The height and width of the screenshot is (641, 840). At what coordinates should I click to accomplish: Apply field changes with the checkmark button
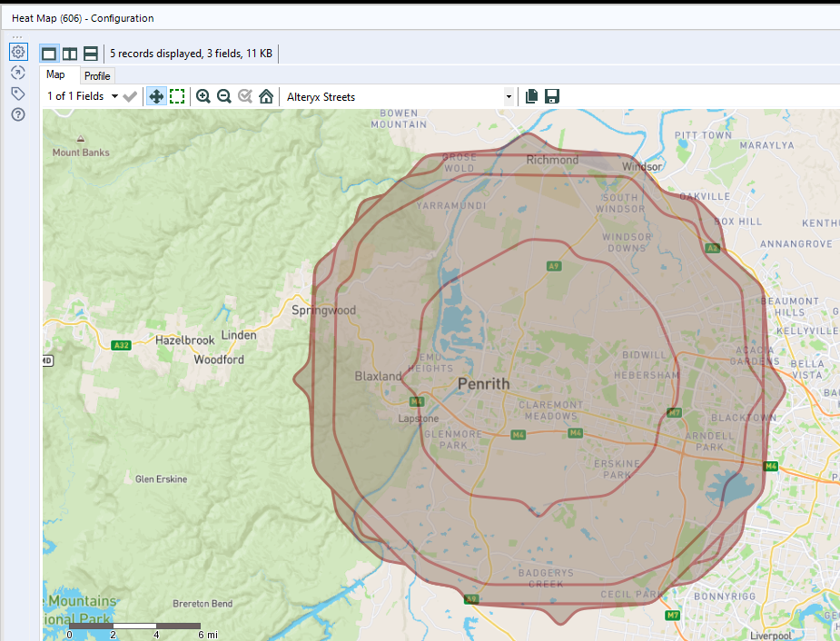[x=129, y=95]
